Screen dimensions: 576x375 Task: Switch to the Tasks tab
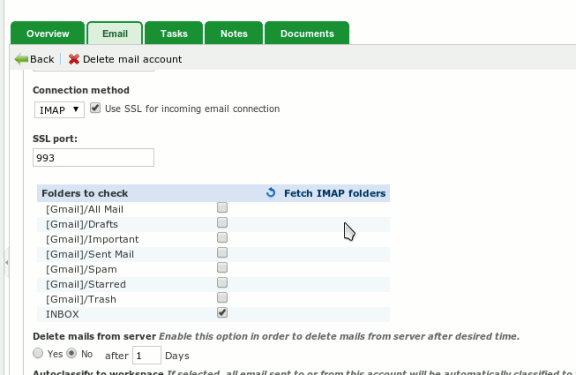pyautogui.click(x=174, y=33)
